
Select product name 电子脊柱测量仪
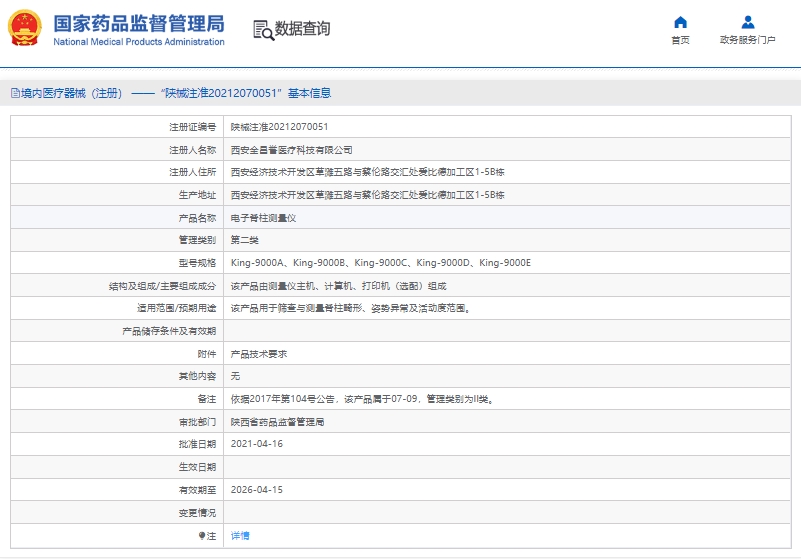coord(264,218)
